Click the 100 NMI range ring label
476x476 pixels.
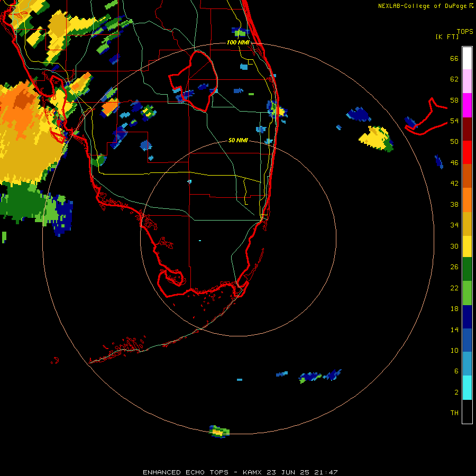coord(238,42)
